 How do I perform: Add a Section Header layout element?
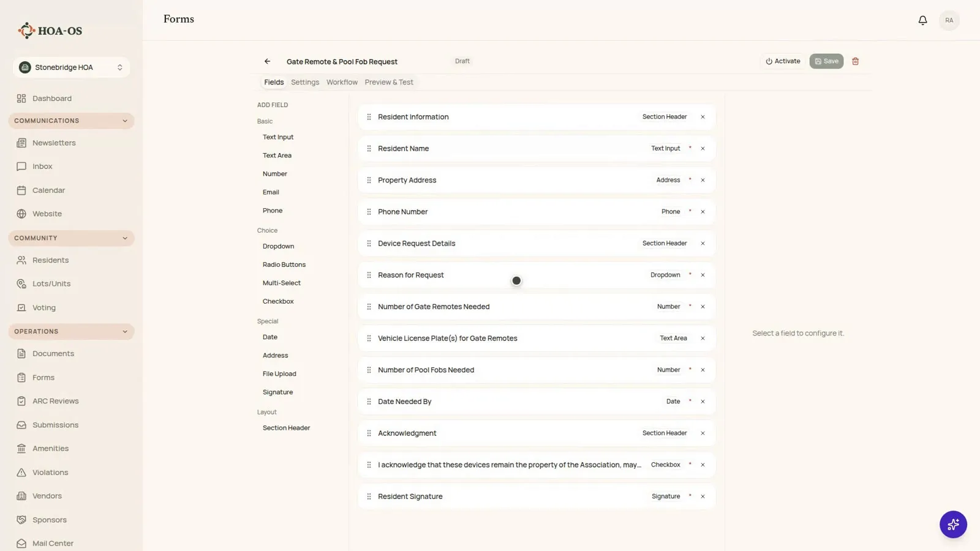[x=286, y=428]
